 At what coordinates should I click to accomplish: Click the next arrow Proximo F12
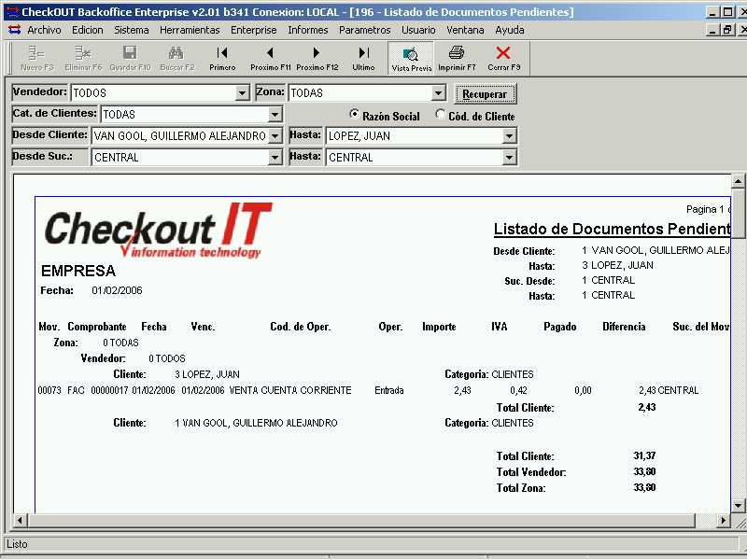pos(317,58)
